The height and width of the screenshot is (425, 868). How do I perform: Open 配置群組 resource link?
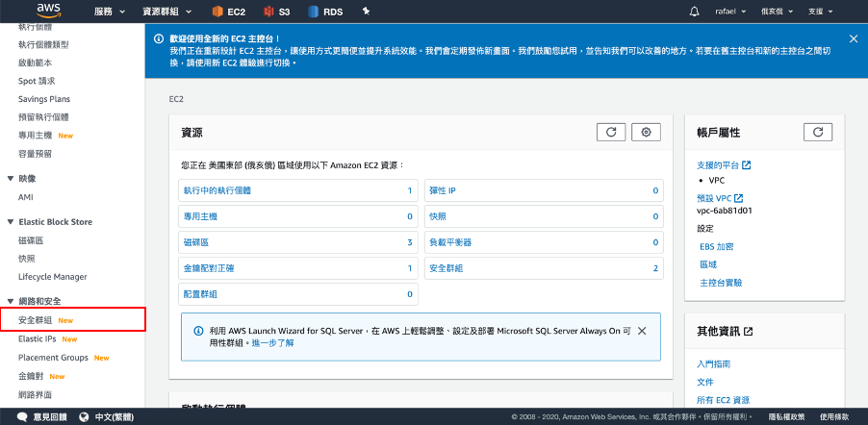pos(200,294)
